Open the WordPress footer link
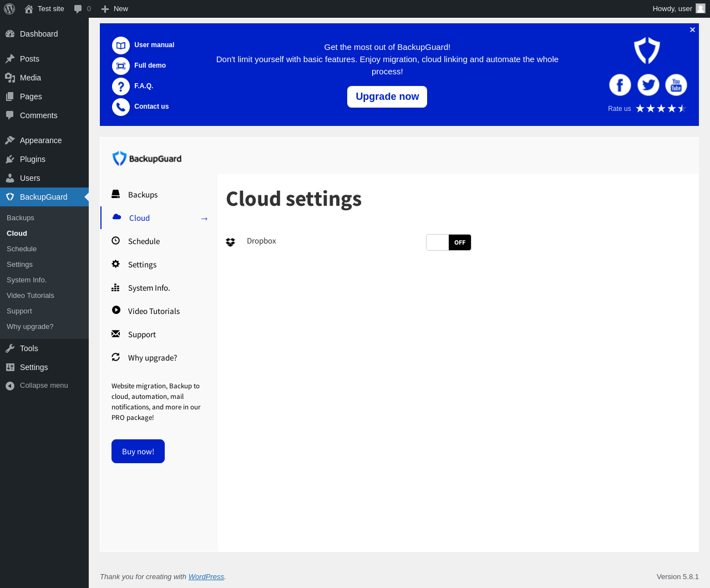Screen dimensions: 710x588 click(206, 577)
